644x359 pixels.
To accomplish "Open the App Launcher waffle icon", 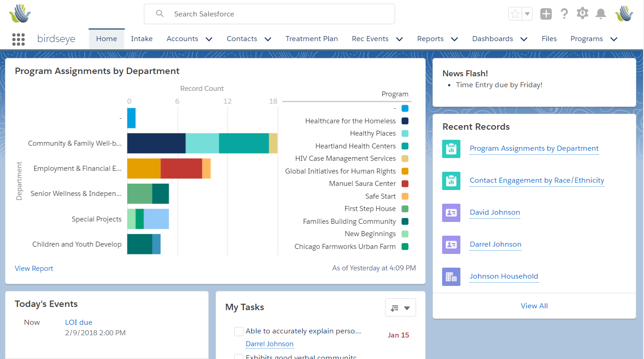I will point(18,39).
